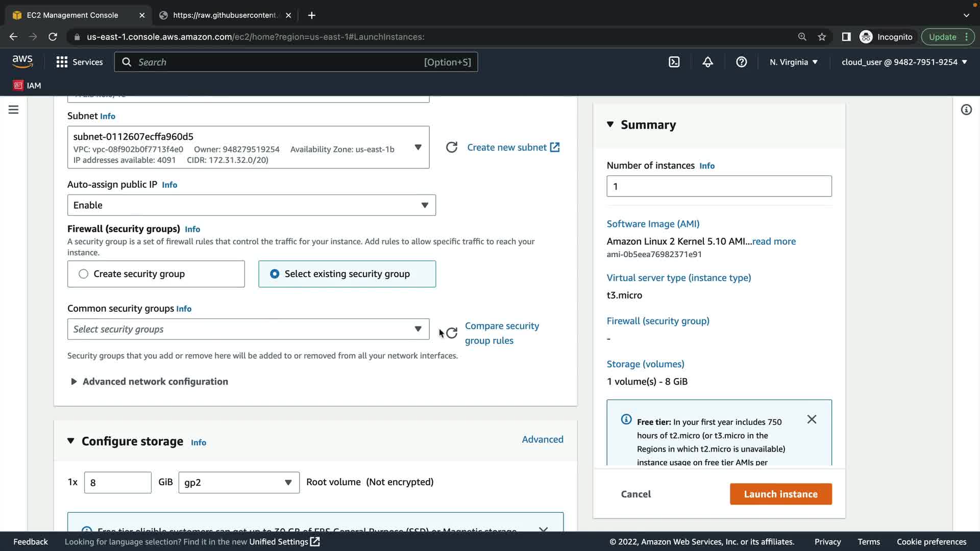This screenshot has height=551, width=980.
Task: Open the N. Virginia region menu
Action: 793,62
